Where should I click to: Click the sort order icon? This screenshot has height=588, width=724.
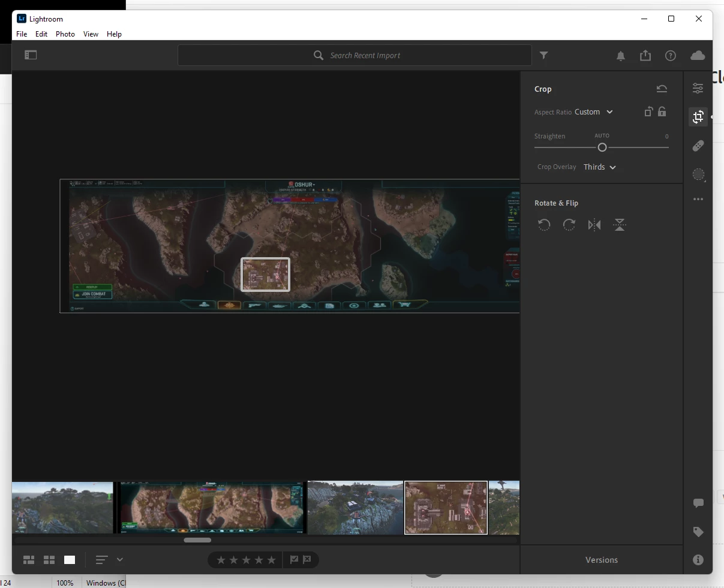coord(102,560)
